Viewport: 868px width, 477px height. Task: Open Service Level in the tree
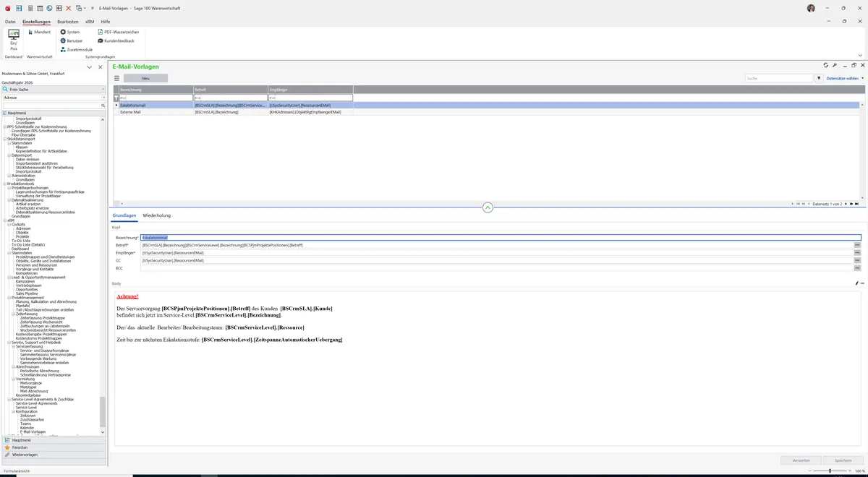pyautogui.click(x=26, y=407)
